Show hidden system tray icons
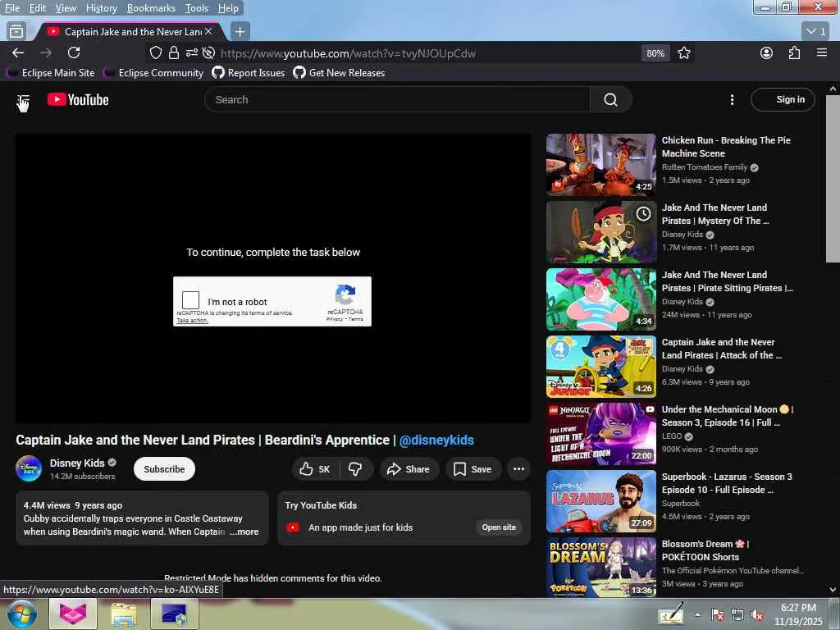Viewport: 840px width, 630px height. [697, 615]
